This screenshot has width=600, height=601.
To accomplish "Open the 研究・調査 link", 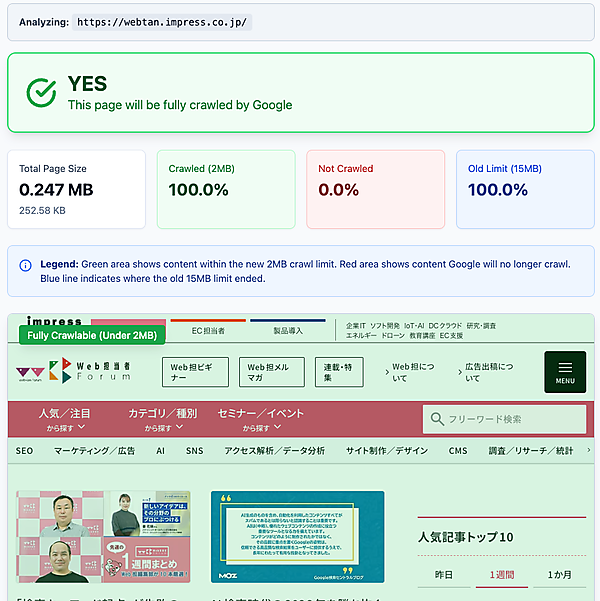I will pyautogui.click(x=481, y=326).
